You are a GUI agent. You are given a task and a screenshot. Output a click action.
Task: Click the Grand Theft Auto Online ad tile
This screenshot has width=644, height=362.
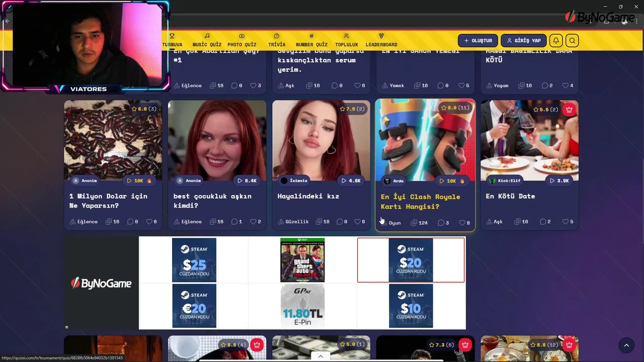(302, 260)
